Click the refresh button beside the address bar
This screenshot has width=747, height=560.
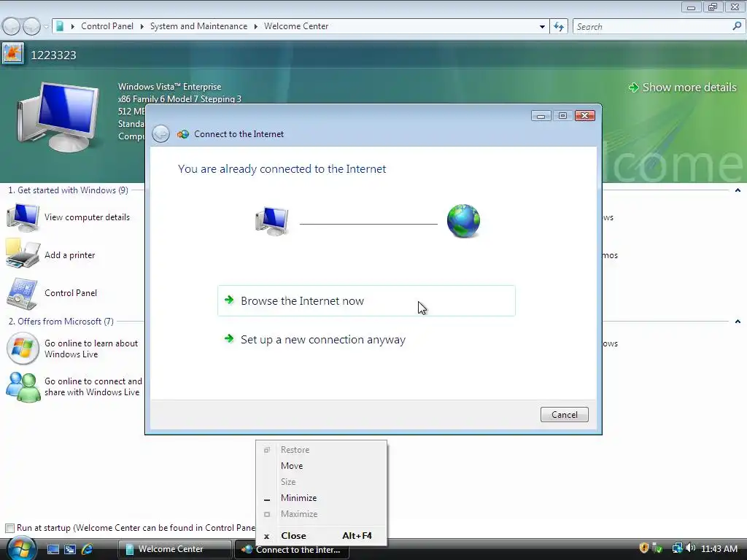tap(558, 27)
